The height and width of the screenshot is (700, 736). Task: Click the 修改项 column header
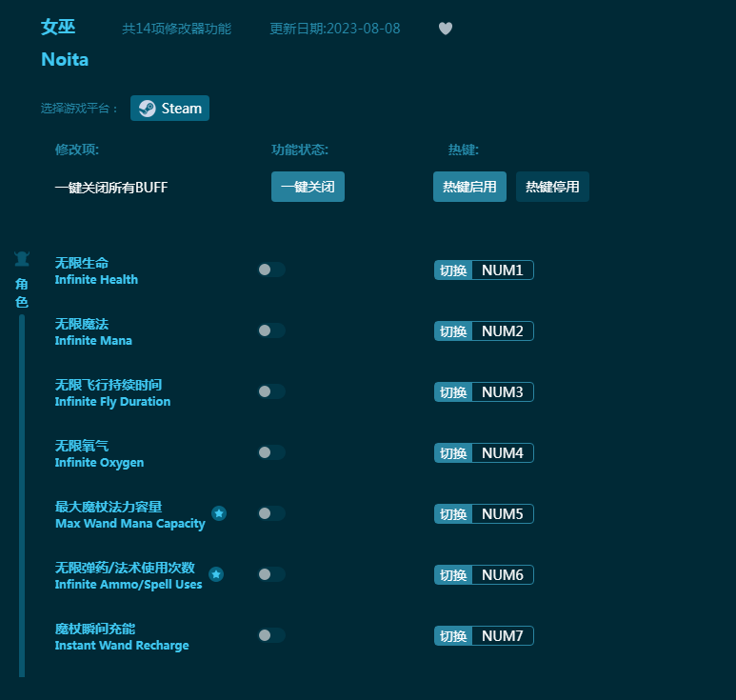point(77,150)
